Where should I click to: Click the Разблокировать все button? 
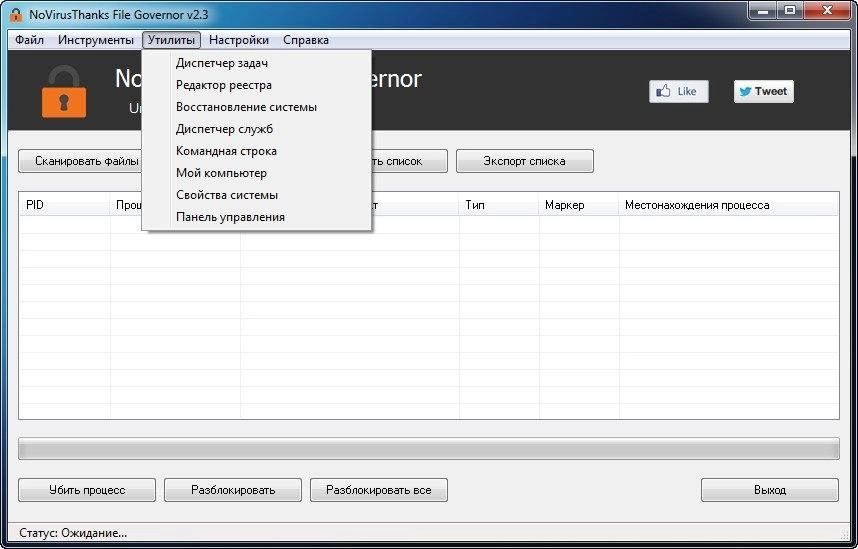point(379,490)
